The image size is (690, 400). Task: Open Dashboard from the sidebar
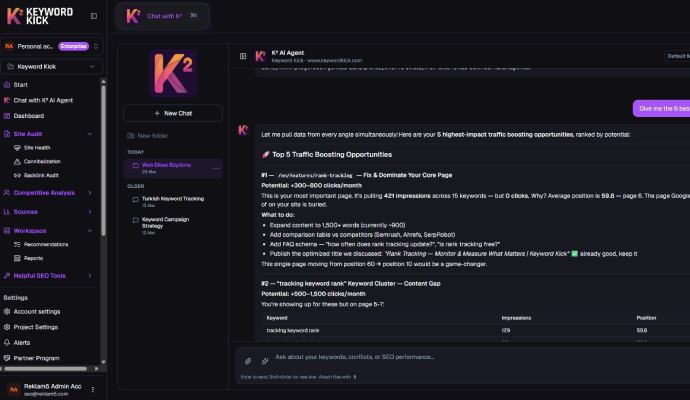coord(28,116)
